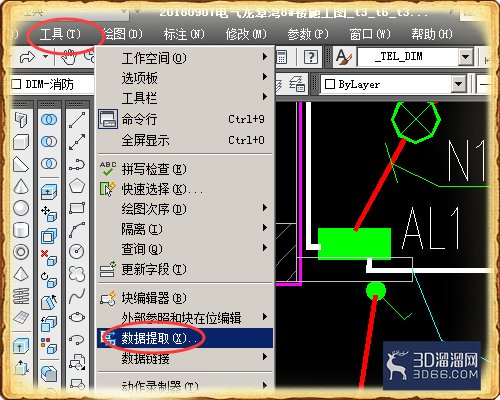Toggle 命令行 Ctrl+9 menu item

pos(185,119)
